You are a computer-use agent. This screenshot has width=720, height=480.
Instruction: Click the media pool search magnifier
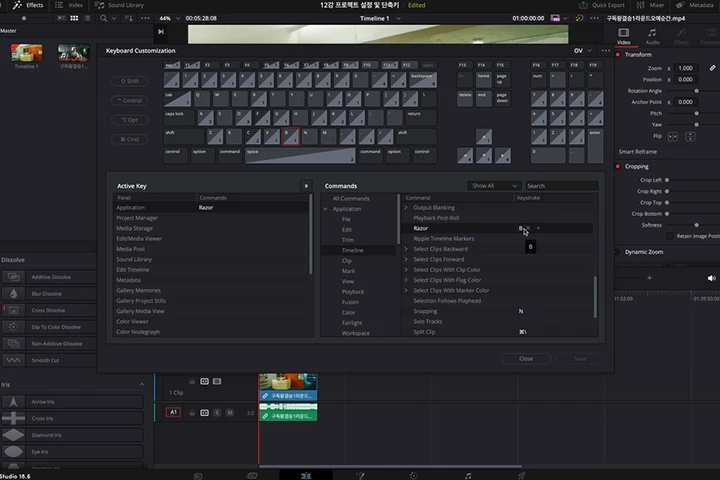103,18
